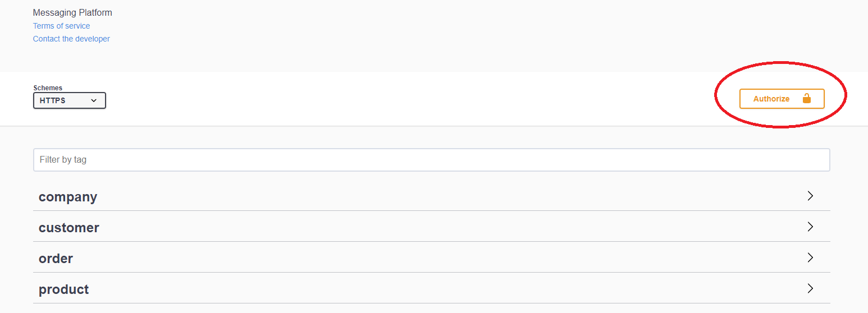Viewport: 868px width, 313px height.
Task: Open the Terms of service link
Action: (61, 26)
